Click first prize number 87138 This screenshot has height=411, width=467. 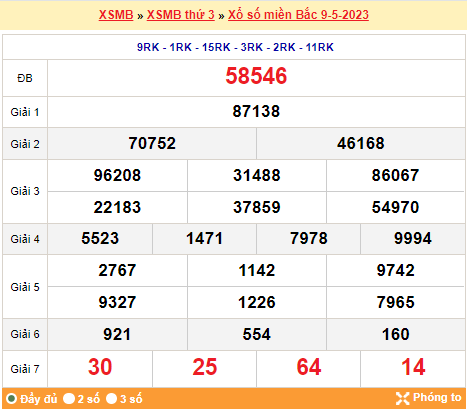[256, 111]
